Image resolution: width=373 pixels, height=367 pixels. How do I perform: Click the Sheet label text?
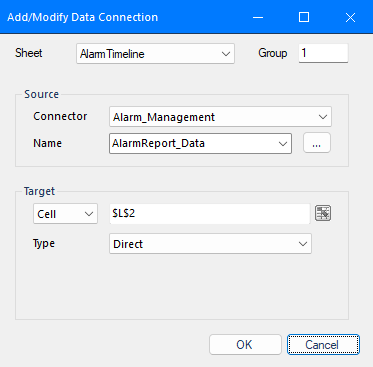(x=29, y=53)
